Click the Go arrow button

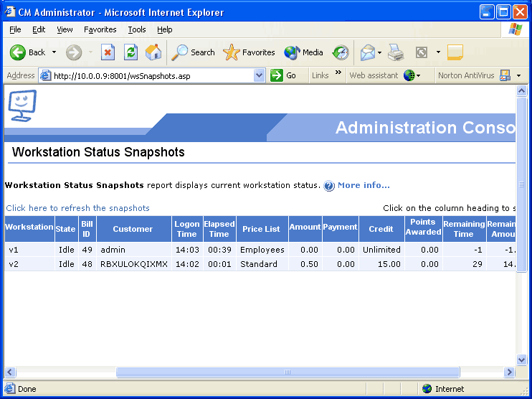click(277, 75)
